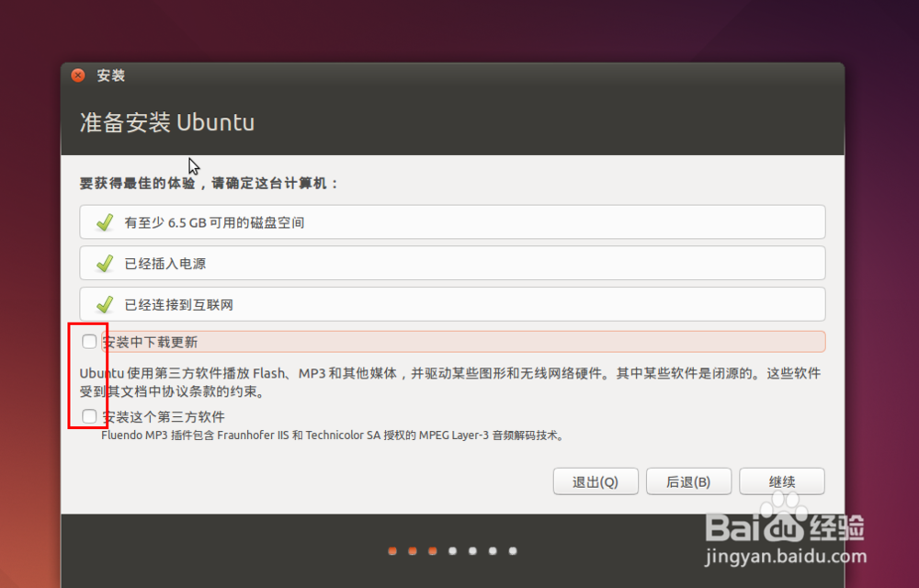Viewport: 919px width, 588px height.
Task: Enable the 安装这个第三方软件 checkbox
Action: point(89,416)
